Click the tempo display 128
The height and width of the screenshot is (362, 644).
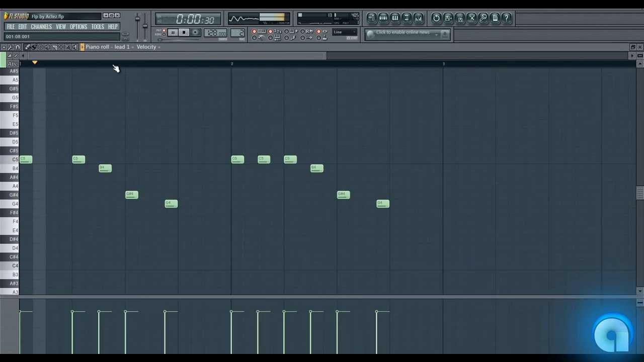coord(215,33)
